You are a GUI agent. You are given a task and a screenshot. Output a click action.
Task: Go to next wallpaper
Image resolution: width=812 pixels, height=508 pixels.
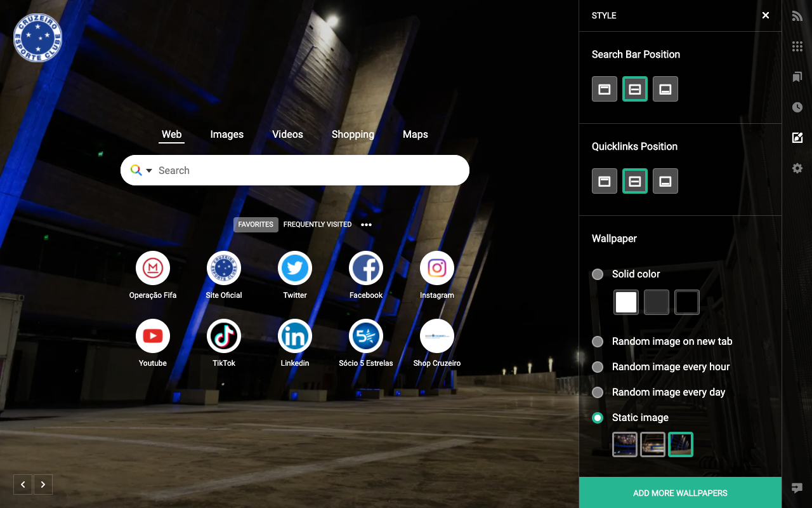pyautogui.click(x=43, y=485)
